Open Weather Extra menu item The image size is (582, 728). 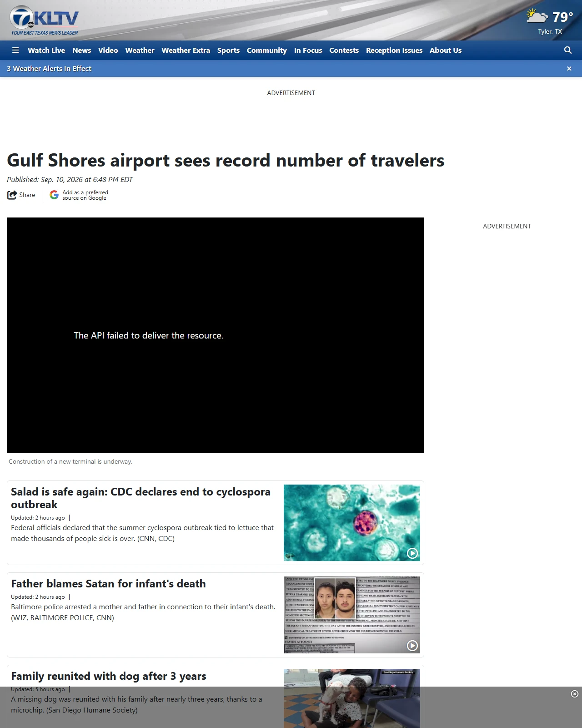click(186, 51)
